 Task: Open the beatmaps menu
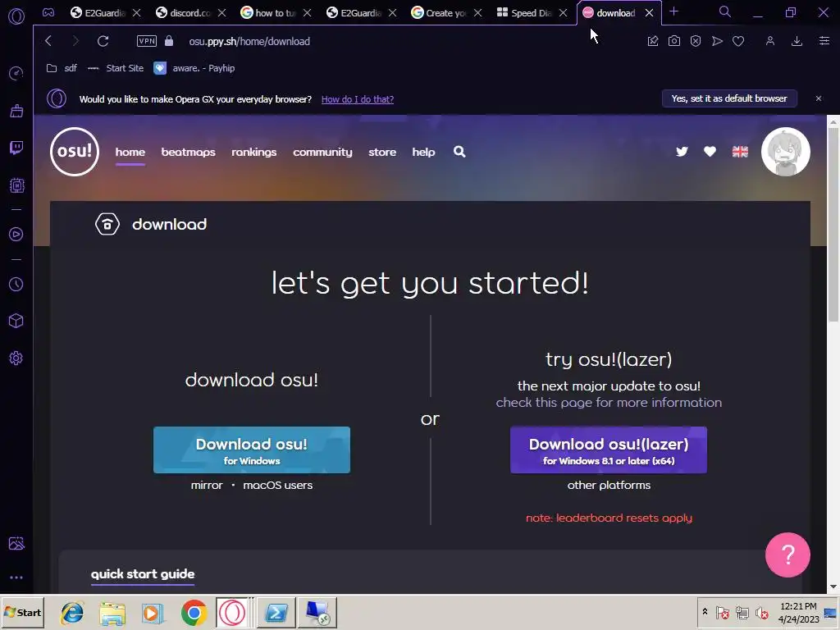(188, 152)
